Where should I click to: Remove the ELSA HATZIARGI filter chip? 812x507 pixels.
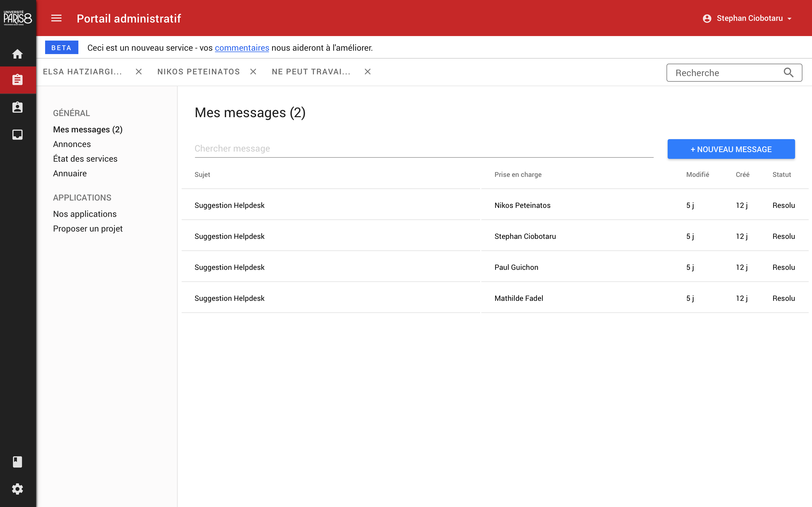(139, 72)
